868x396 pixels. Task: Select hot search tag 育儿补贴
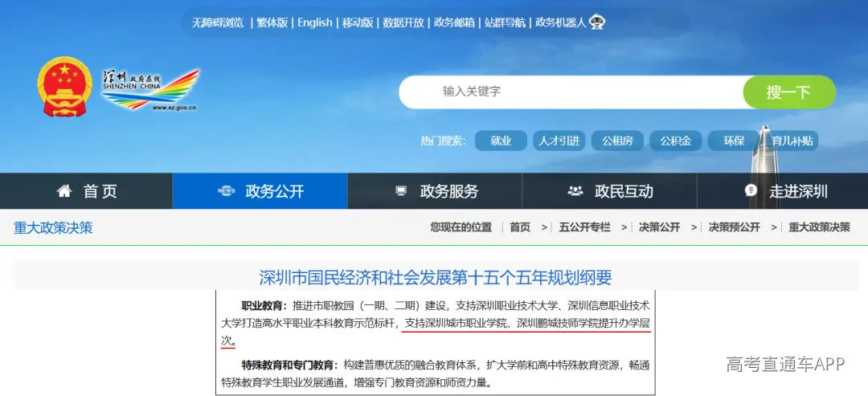(x=792, y=141)
